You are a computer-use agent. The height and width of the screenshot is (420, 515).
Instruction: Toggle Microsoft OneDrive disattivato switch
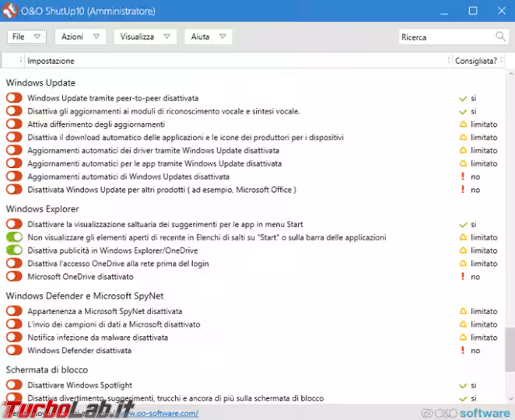tap(14, 276)
